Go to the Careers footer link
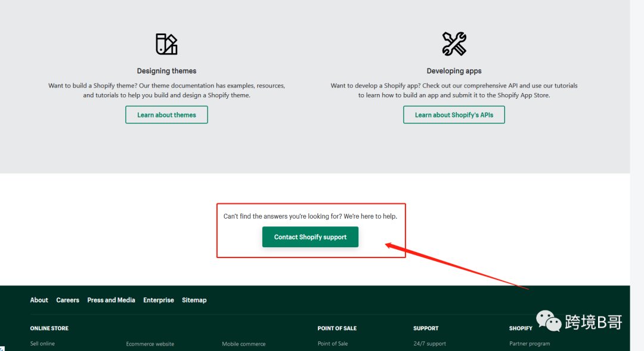The image size is (644, 351). pos(68,300)
